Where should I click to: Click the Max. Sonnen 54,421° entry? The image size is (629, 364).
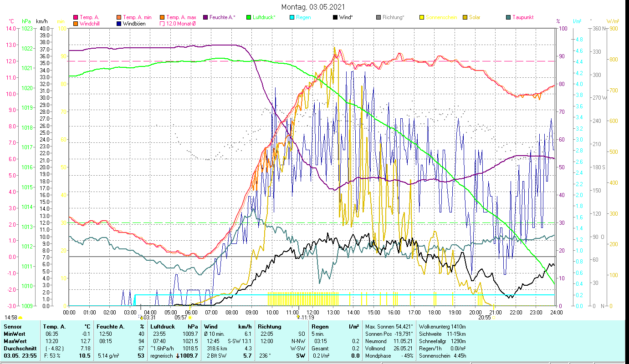[x=389, y=326]
